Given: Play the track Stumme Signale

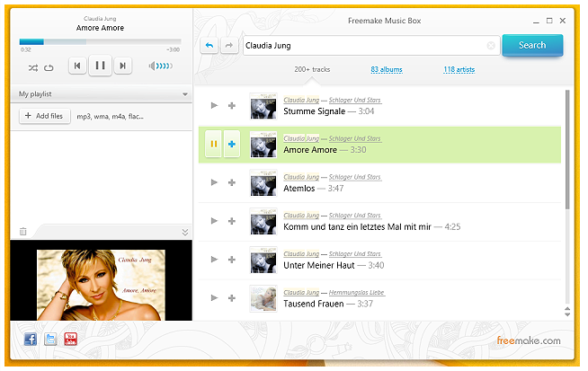Looking at the screenshot, I should click(x=214, y=106).
